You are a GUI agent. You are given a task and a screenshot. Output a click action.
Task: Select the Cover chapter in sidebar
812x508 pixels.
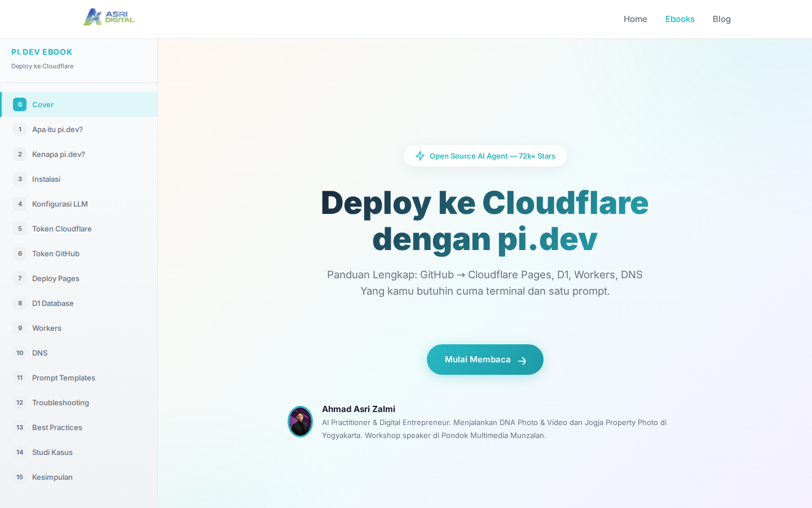[x=79, y=104]
